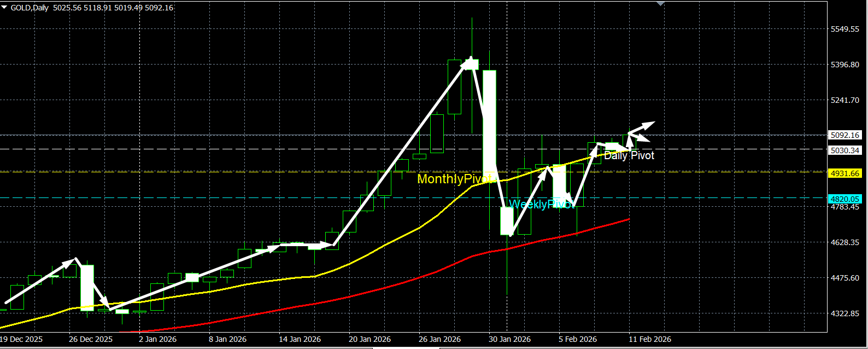Click the cyan 4820.05 price tag

tap(844, 199)
